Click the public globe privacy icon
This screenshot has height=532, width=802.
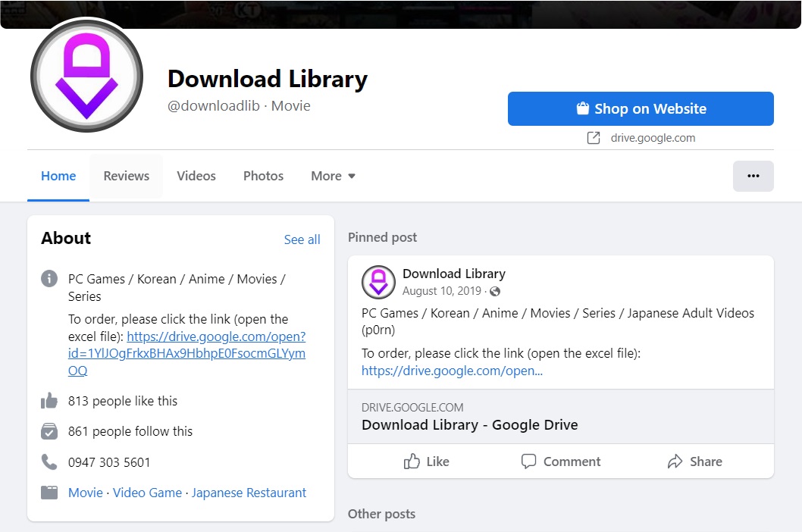[494, 292]
